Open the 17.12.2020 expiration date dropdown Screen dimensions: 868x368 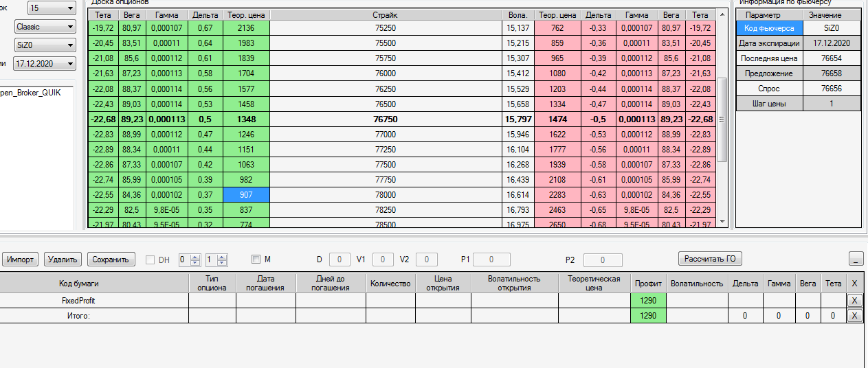[45, 64]
